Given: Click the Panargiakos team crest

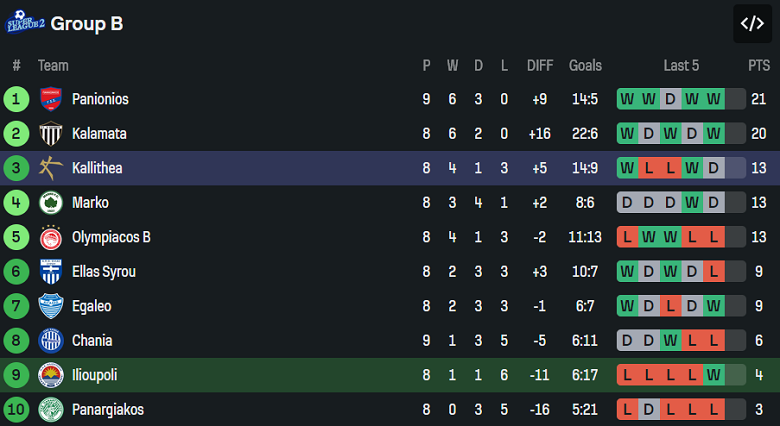Looking at the screenshot, I should click(x=51, y=410).
